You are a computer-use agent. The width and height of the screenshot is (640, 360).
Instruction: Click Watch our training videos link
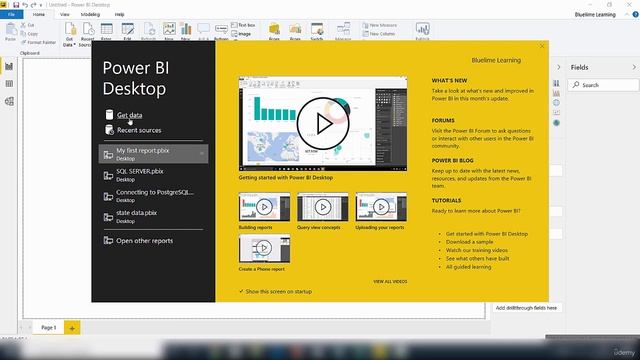pyautogui.click(x=477, y=250)
